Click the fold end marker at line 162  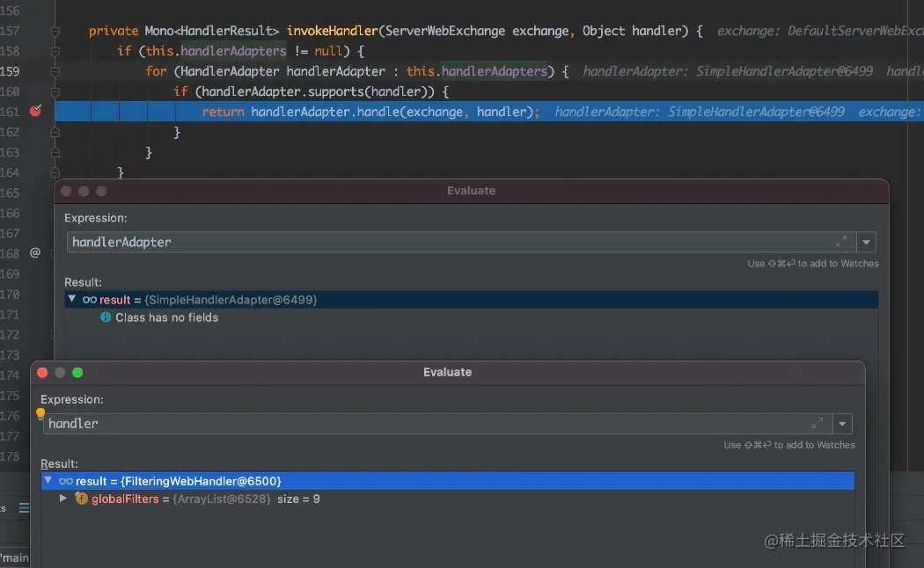click(x=55, y=133)
